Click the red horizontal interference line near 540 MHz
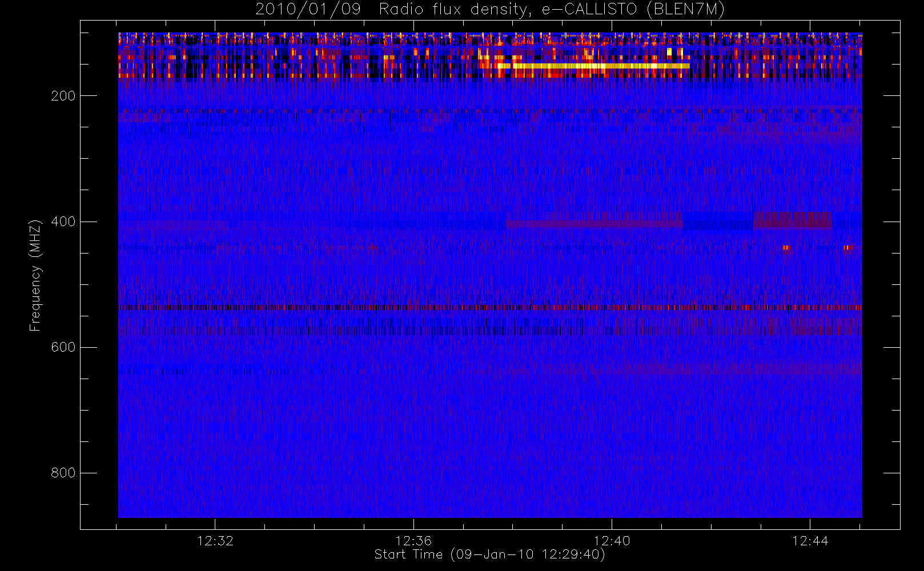The height and width of the screenshot is (571, 924). coord(490,307)
